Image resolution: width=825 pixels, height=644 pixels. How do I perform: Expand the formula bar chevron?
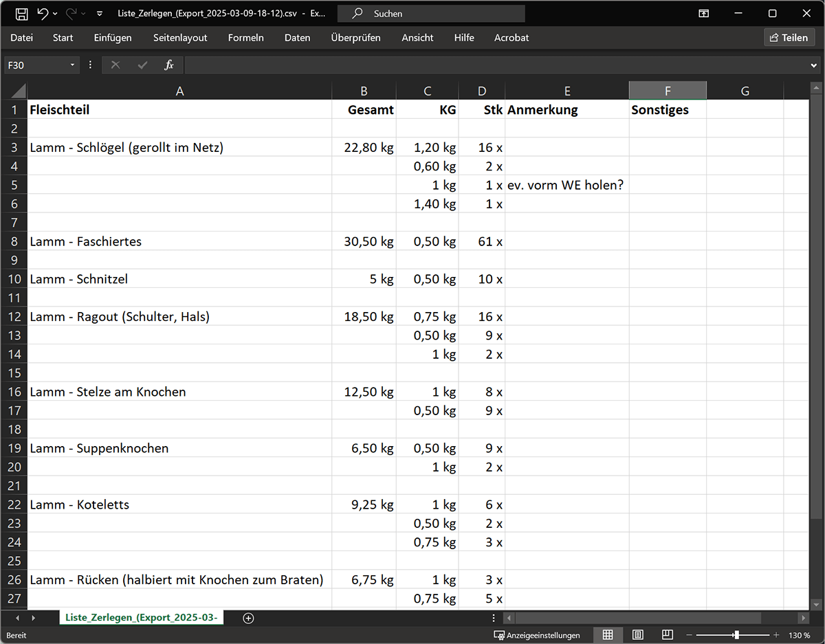coord(814,65)
